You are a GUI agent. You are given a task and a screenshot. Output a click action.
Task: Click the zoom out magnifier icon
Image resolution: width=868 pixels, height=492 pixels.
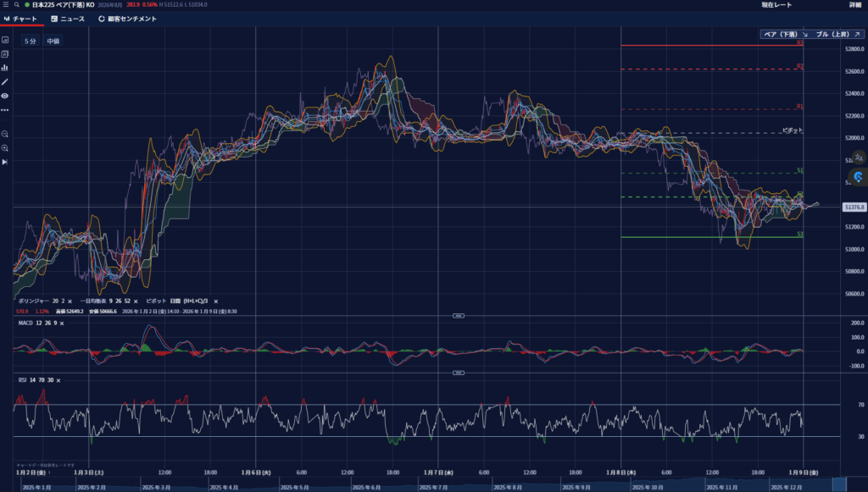5,134
